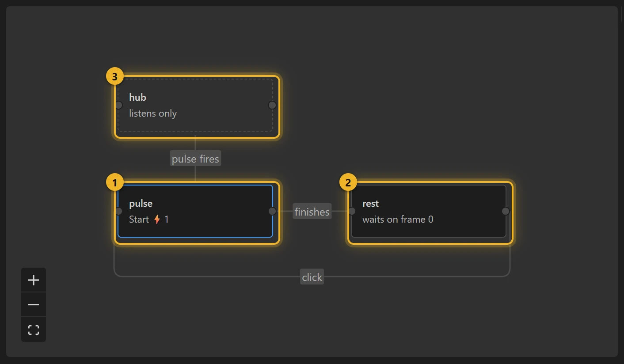Viewport: 624px width, 364px height.
Task: Select the pulse node
Action: (x=195, y=211)
